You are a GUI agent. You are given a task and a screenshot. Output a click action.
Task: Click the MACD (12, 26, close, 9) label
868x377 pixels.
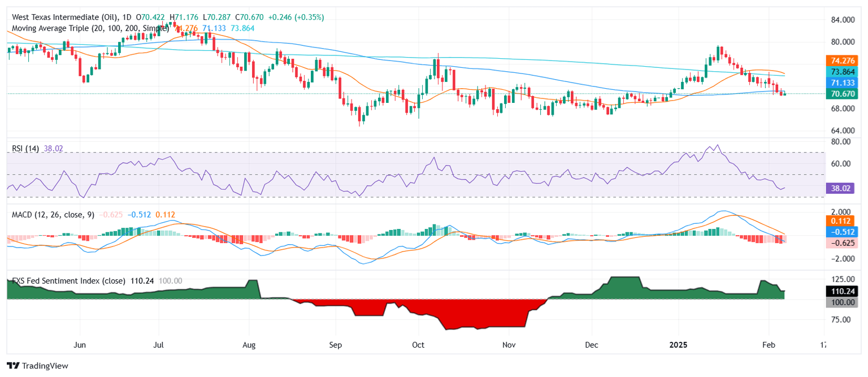[54, 215]
